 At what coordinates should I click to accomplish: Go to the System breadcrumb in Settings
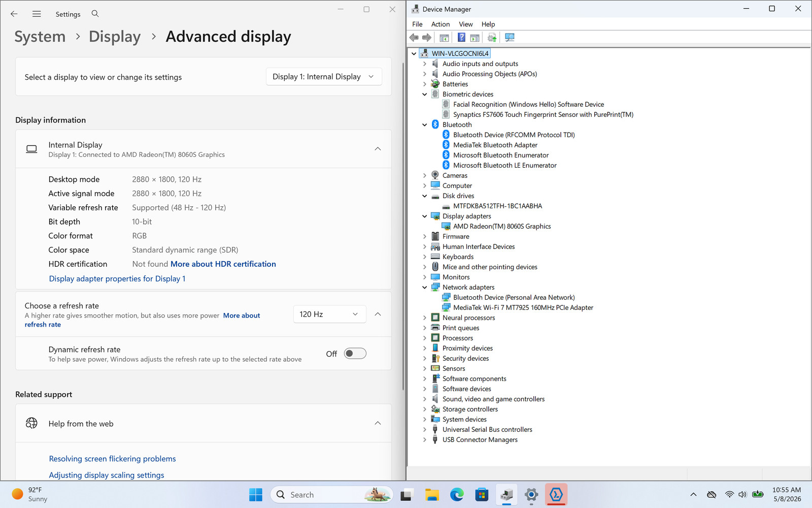tap(40, 37)
